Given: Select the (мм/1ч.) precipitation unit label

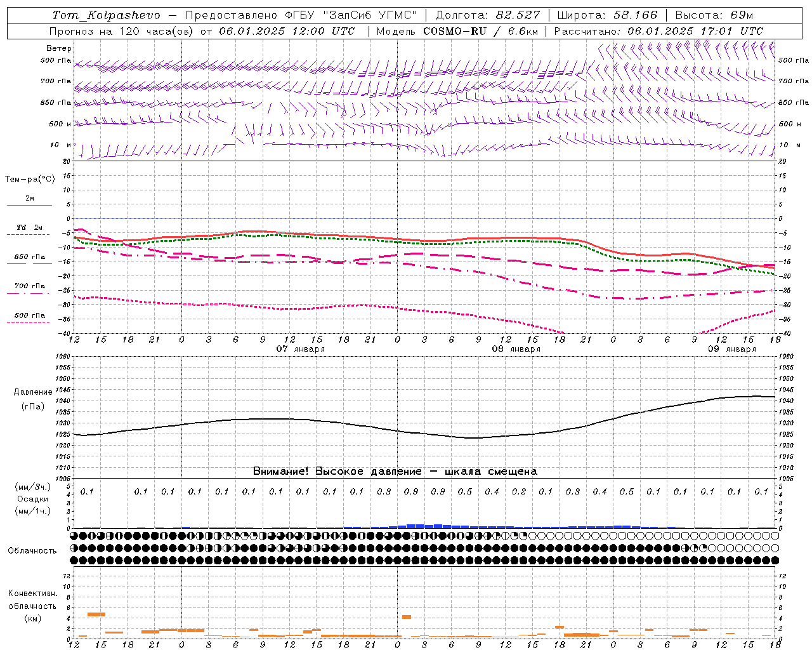Looking at the screenshot, I should 33,511.
